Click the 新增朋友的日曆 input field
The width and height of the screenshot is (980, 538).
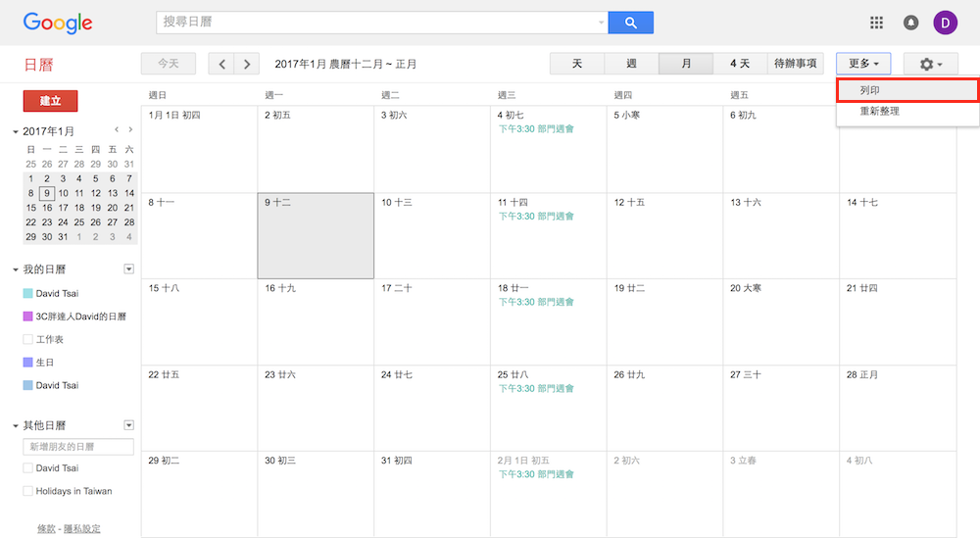(x=78, y=447)
